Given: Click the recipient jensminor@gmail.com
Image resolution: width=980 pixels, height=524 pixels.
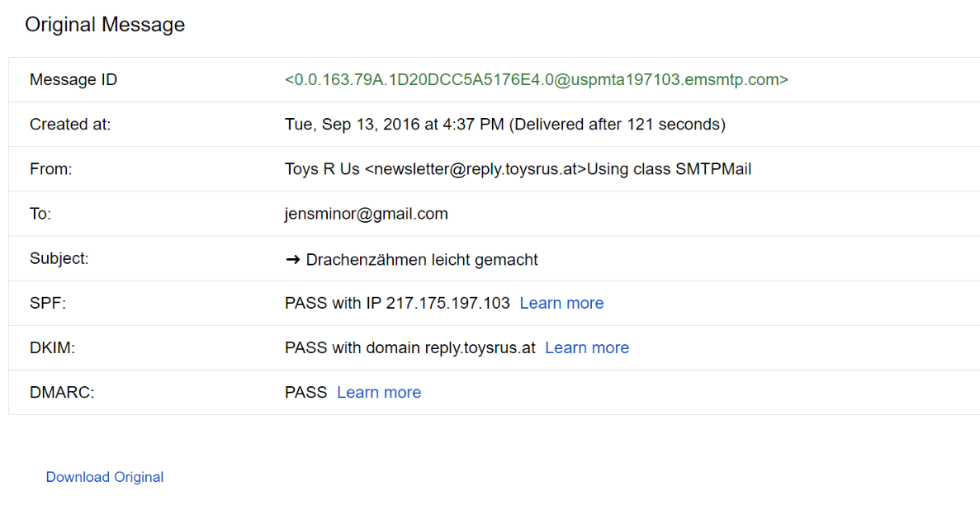Looking at the screenshot, I should (366, 214).
